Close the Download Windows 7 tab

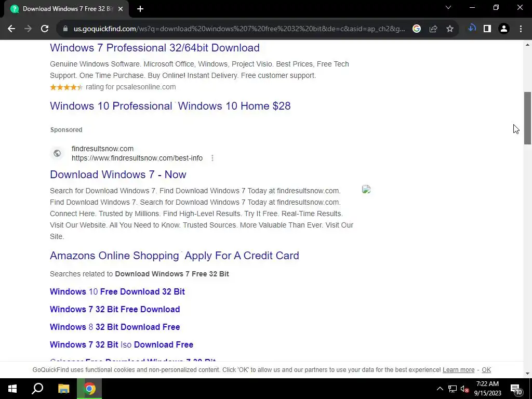pyautogui.click(x=121, y=9)
